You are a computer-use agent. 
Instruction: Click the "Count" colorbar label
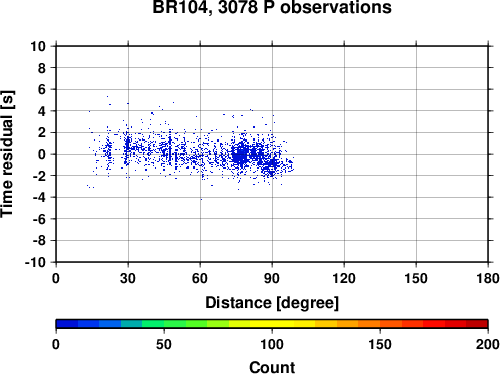[x=272, y=367]
